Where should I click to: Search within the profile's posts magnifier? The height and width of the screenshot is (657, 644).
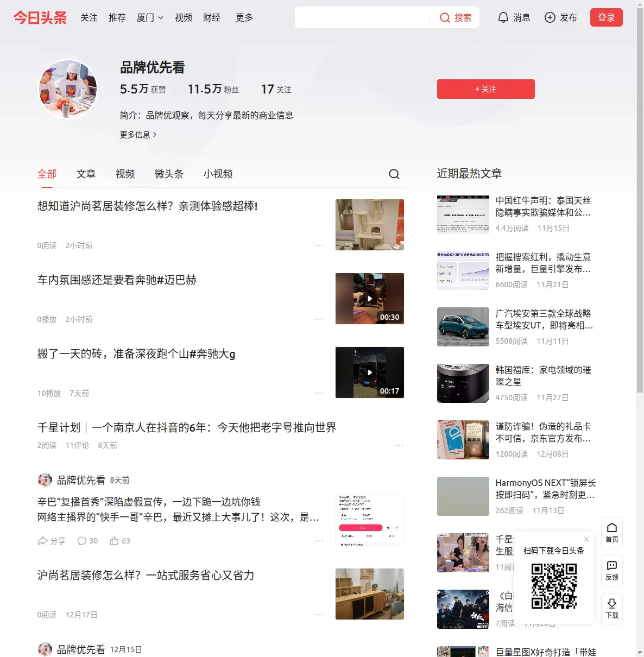coord(394,174)
